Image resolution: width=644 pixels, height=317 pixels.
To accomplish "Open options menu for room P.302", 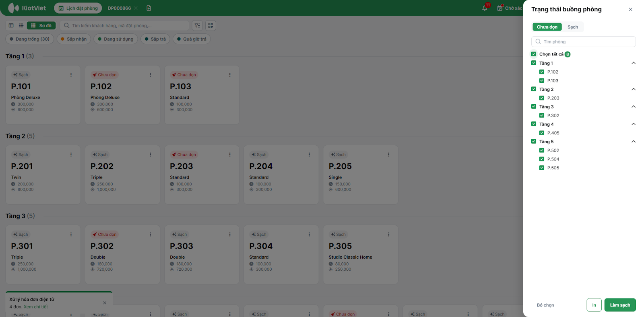I will tap(151, 235).
